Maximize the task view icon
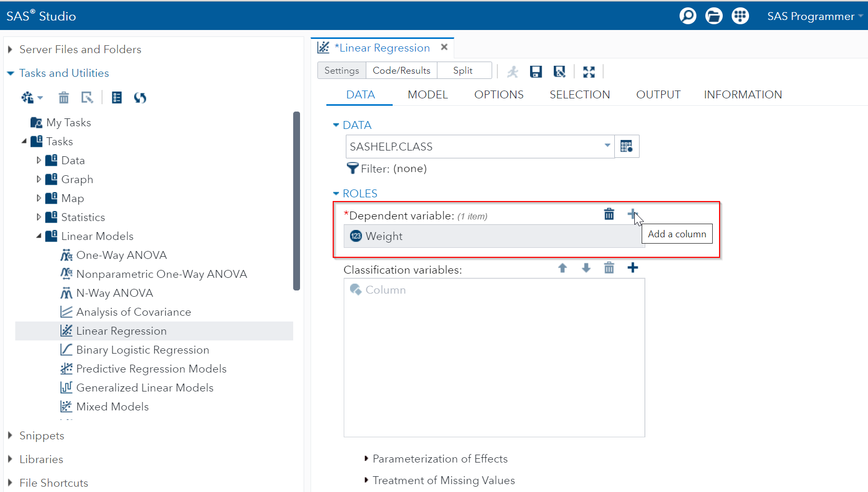The width and height of the screenshot is (868, 492). coord(588,72)
